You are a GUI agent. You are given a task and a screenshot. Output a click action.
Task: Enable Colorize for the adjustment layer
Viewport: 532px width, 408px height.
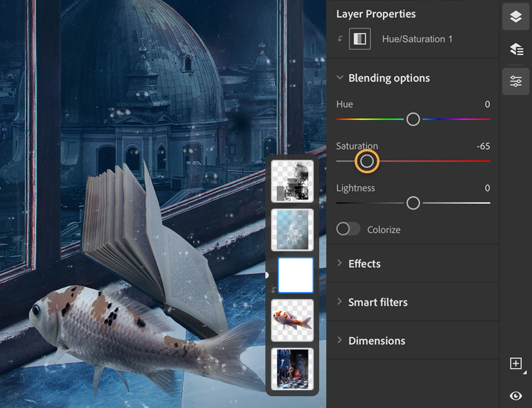click(348, 229)
